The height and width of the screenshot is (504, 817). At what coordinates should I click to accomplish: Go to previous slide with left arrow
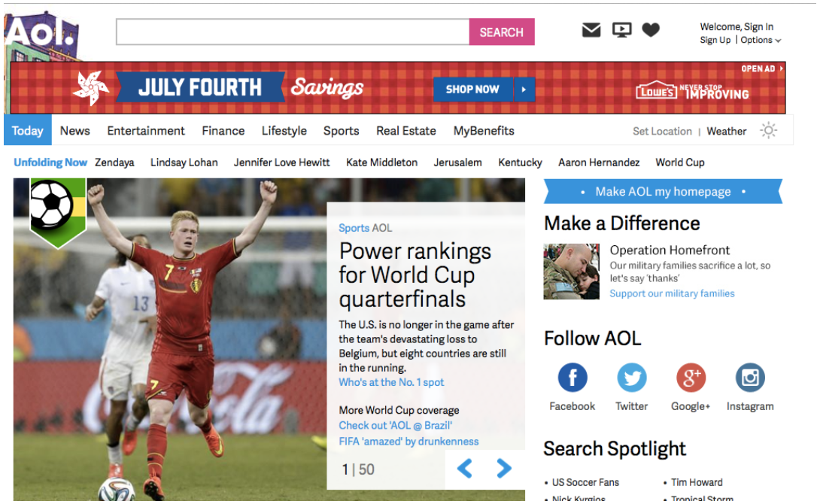(x=465, y=468)
